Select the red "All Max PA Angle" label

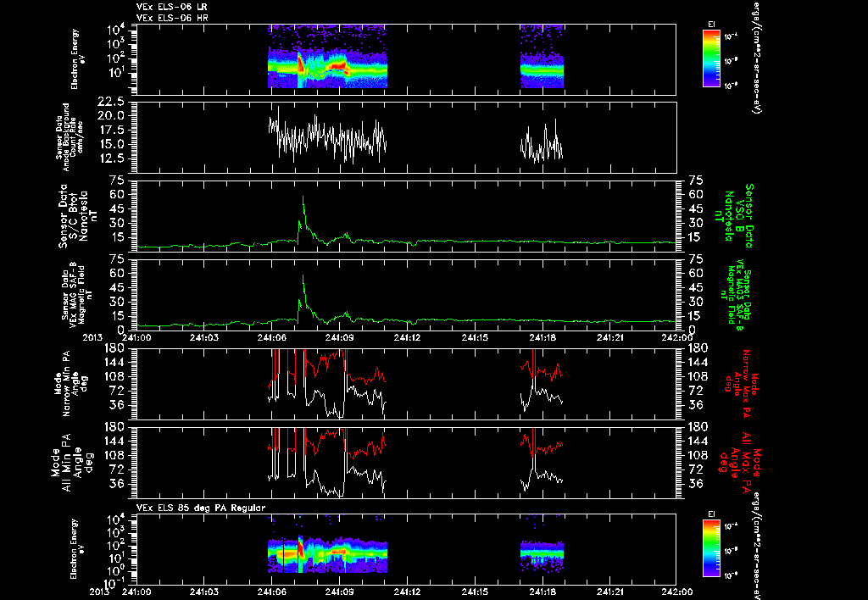pos(742,462)
